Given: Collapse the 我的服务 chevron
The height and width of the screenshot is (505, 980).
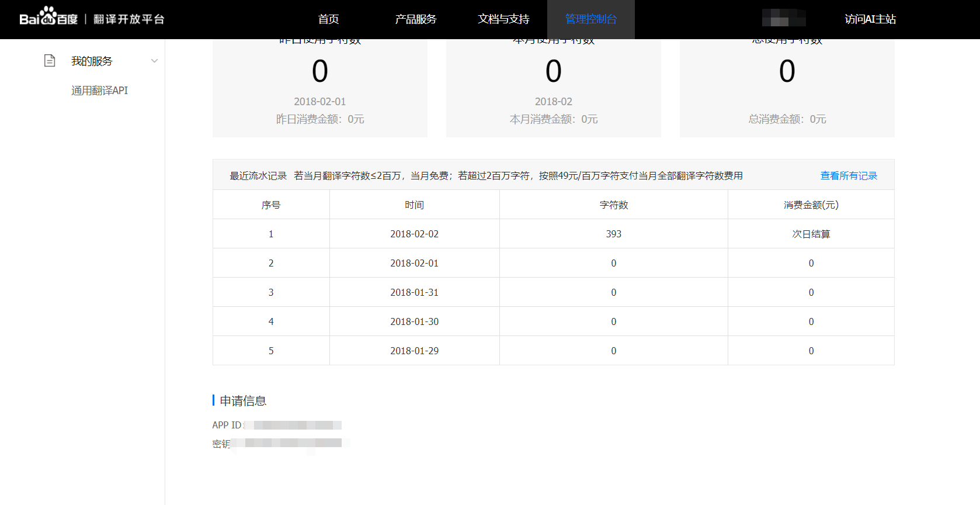Looking at the screenshot, I should point(154,61).
